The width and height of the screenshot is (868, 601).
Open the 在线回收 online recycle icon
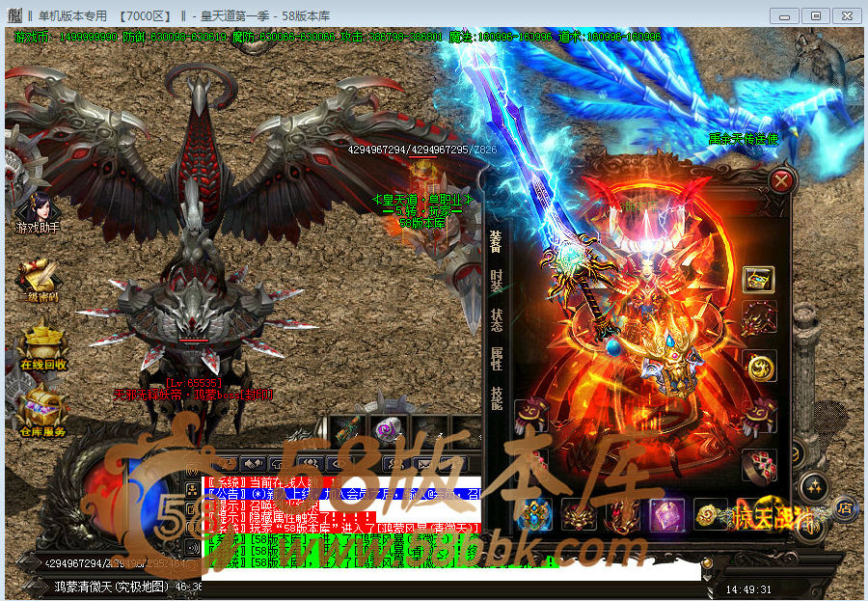point(42,346)
